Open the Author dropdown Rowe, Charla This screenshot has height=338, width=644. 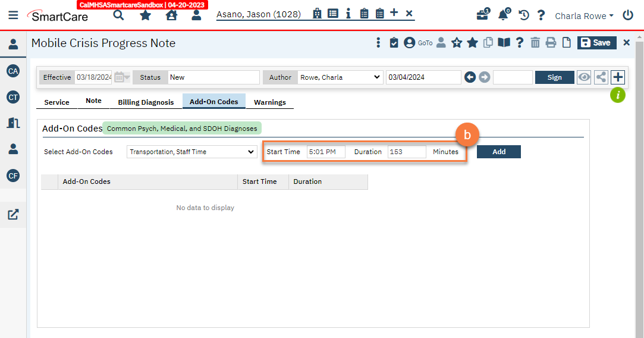click(340, 77)
